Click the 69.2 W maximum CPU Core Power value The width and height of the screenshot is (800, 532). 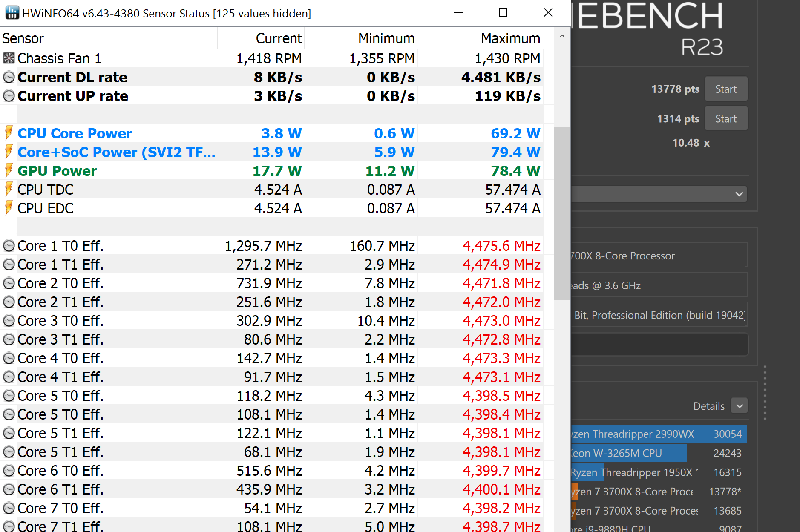[x=515, y=133]
